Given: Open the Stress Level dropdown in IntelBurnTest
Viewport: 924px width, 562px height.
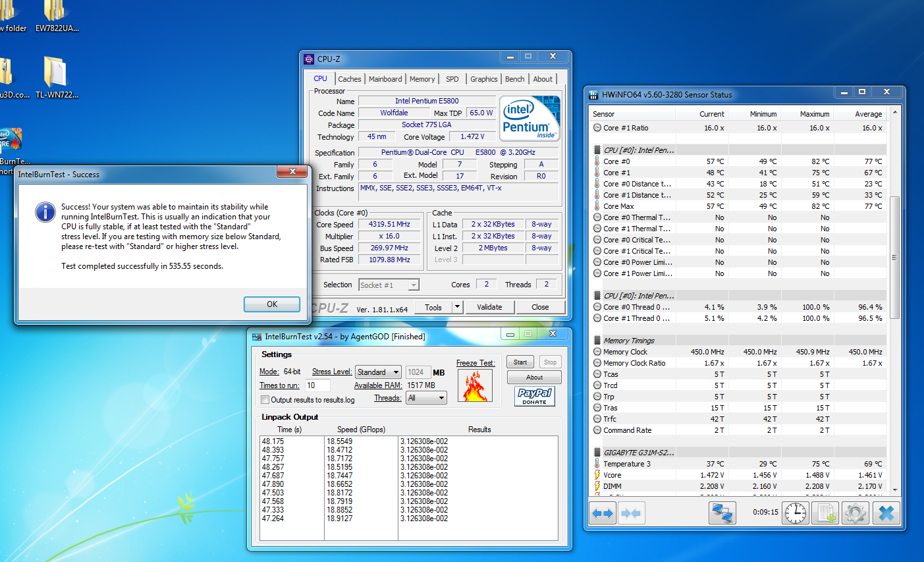Looking at the screenshot, I should click(x=378, y=372).
